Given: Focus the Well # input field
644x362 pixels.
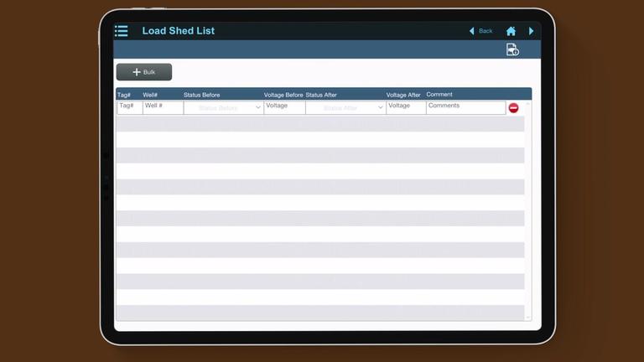Looking at the screenshot, I should click(x=163, y=107).
